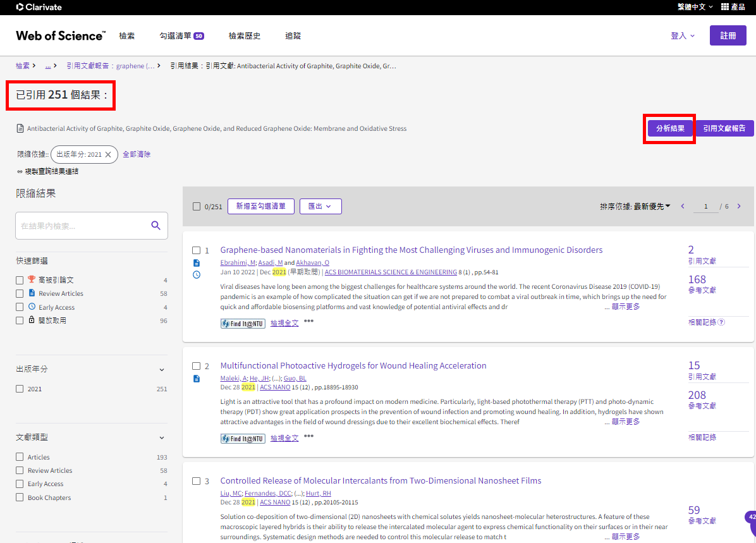Click the Review Articles quick-filter document icon

pyautogui.click(x=32, y=293)
